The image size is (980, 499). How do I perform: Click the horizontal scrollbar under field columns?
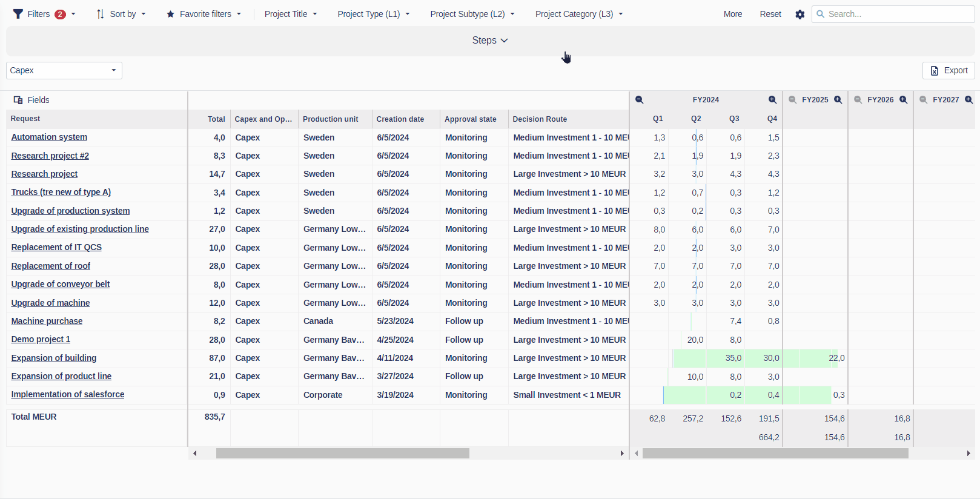343,454
